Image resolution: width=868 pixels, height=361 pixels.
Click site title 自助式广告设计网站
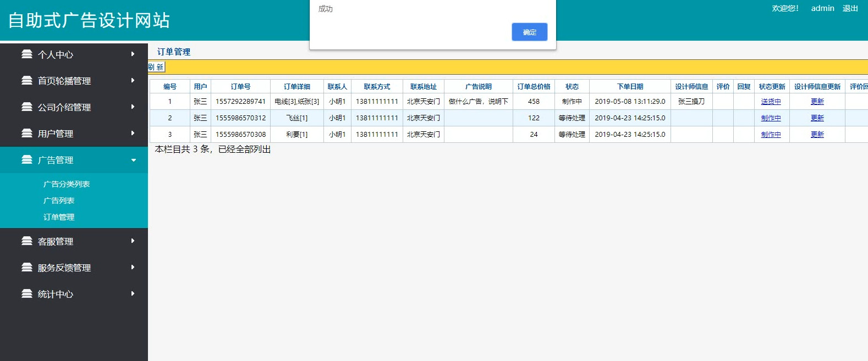89,20
